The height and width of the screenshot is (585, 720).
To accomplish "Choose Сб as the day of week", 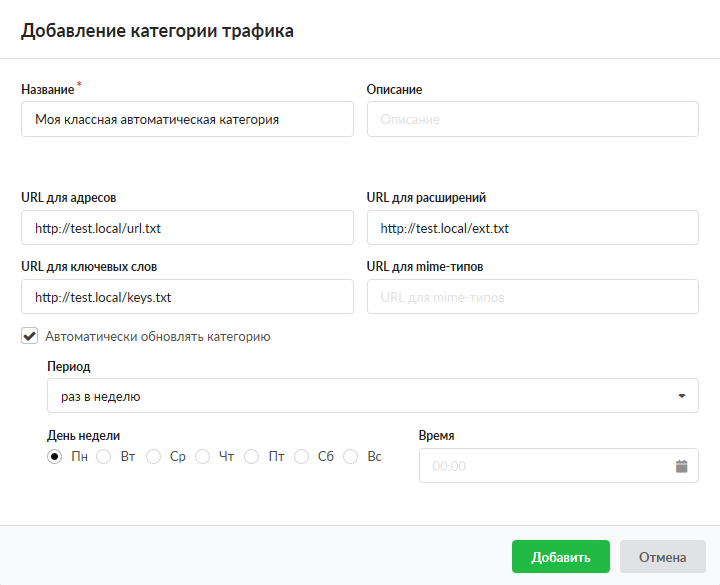I will pos(301,457).
